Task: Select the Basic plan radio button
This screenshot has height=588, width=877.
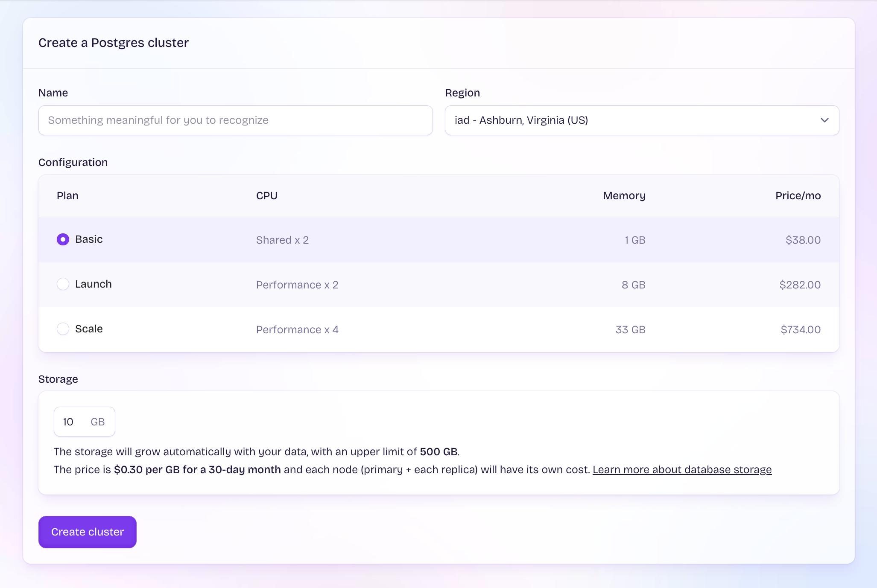Action: tap(63, 239)
